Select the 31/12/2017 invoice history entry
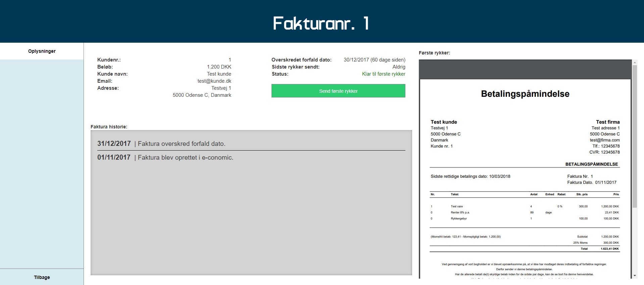Viewport: 644px width, 285px height. tap(161, 144)
